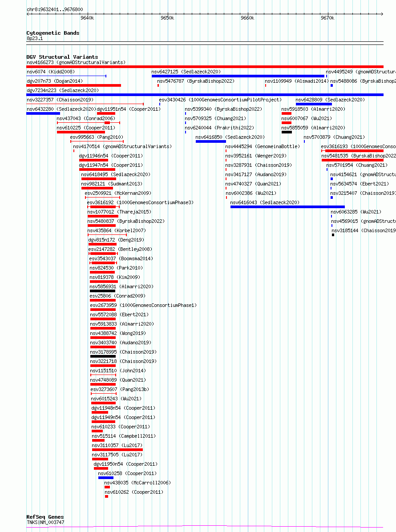This screenshot has width=396, height=532.
Task: Open nsv1109949 (Alsmadi2014) entry
Action: click(x=297, y=81)
